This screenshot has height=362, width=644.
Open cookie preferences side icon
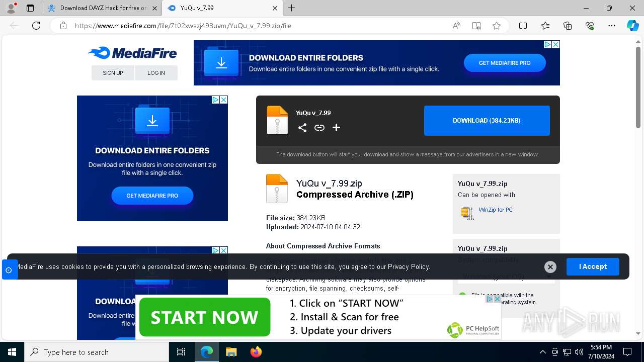(x=9, y=270)
